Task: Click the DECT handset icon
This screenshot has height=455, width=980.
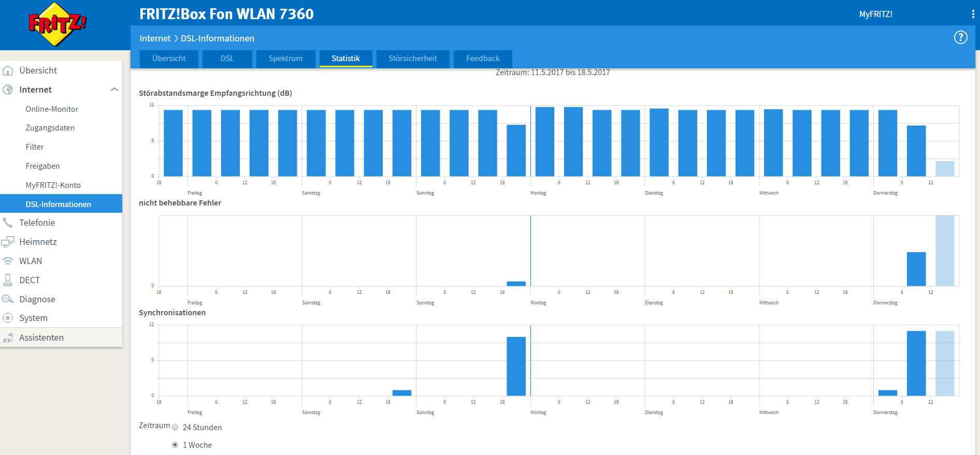Action: (8, 280)
